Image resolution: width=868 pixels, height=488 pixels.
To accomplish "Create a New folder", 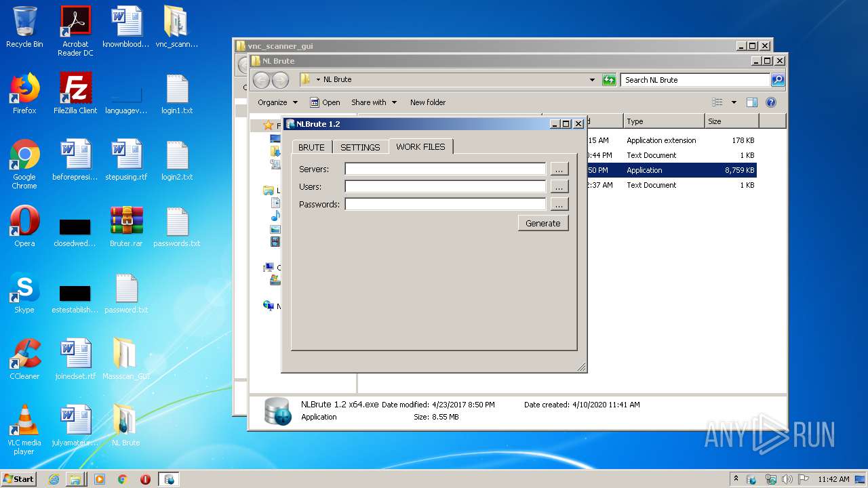I will [428, 102].
